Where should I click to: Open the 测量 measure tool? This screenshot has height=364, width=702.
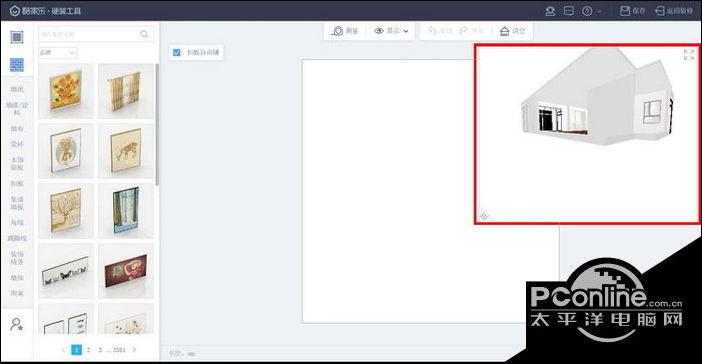(345, 31)
